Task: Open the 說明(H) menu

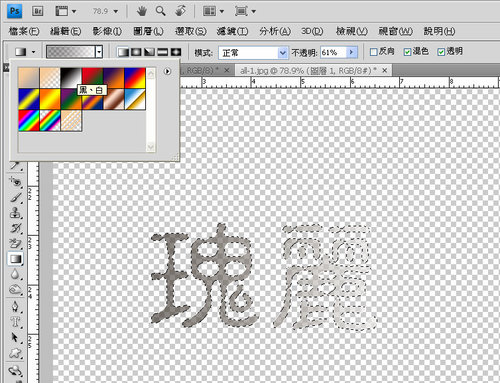Action: pos(439,31)
